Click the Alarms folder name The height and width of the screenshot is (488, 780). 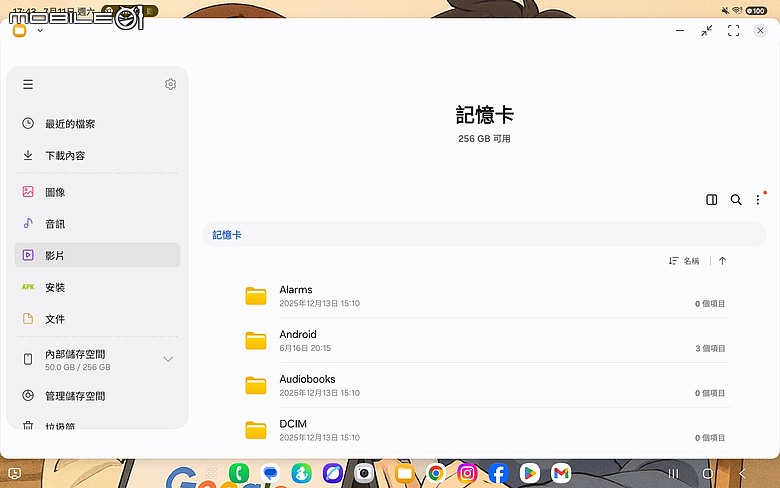click(x=295, y=290)
